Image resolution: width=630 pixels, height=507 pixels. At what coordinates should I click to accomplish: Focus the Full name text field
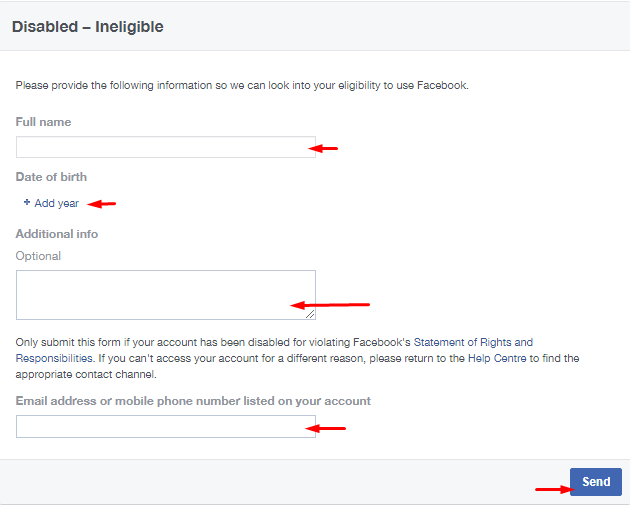pos(166,147)
